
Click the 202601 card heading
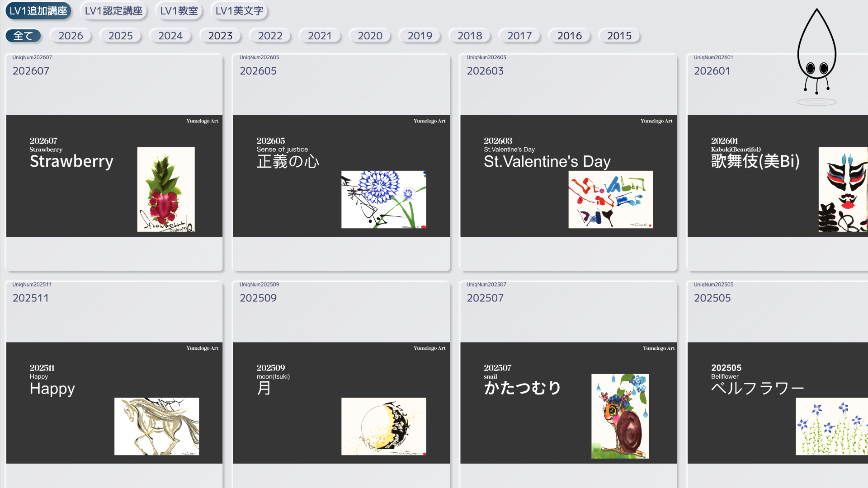click(712, 71)
